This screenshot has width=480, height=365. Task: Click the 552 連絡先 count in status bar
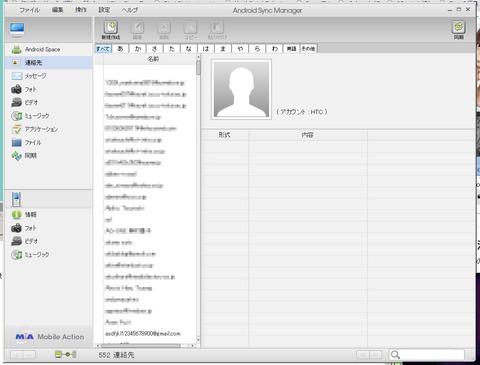point(116,355)
